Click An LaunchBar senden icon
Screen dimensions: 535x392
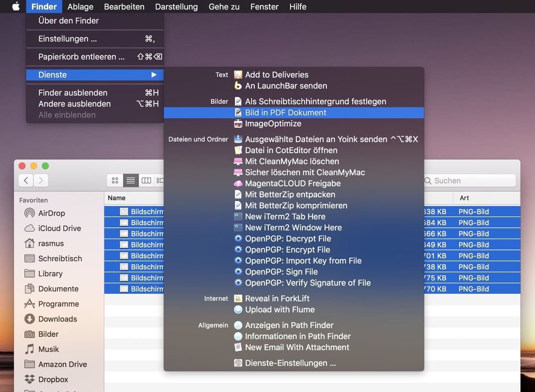coord(238,86)
